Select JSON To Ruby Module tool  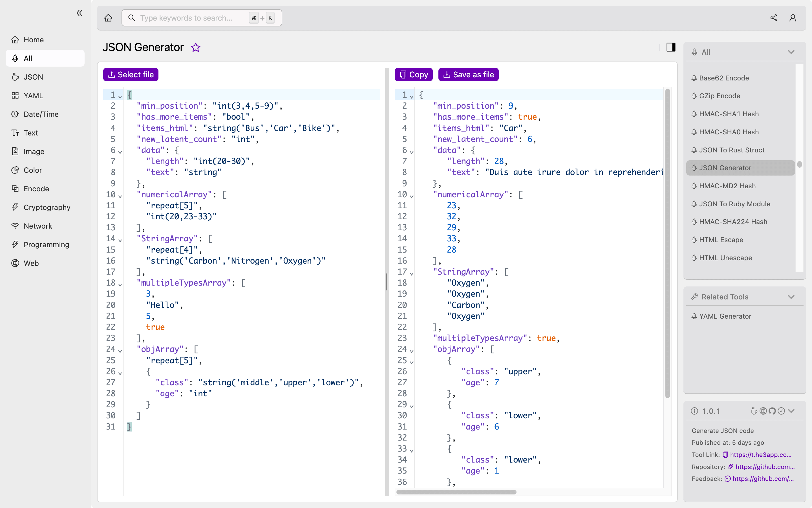pos(740,204)
